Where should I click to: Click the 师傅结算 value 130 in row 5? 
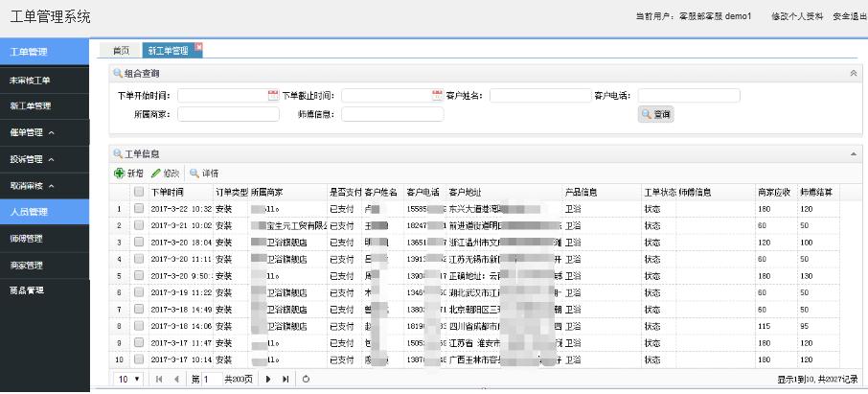(x=806, y=275)
